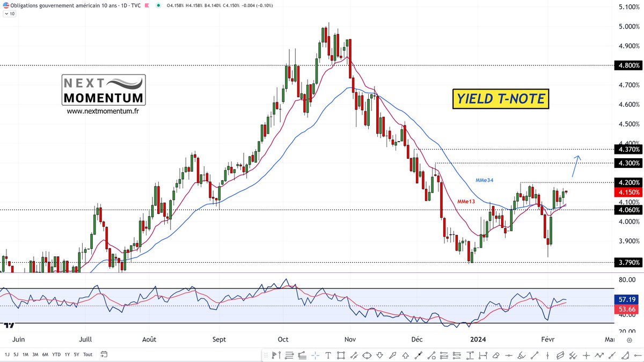
Task: Set time range to 5Y
Action: tap(76, 354)
